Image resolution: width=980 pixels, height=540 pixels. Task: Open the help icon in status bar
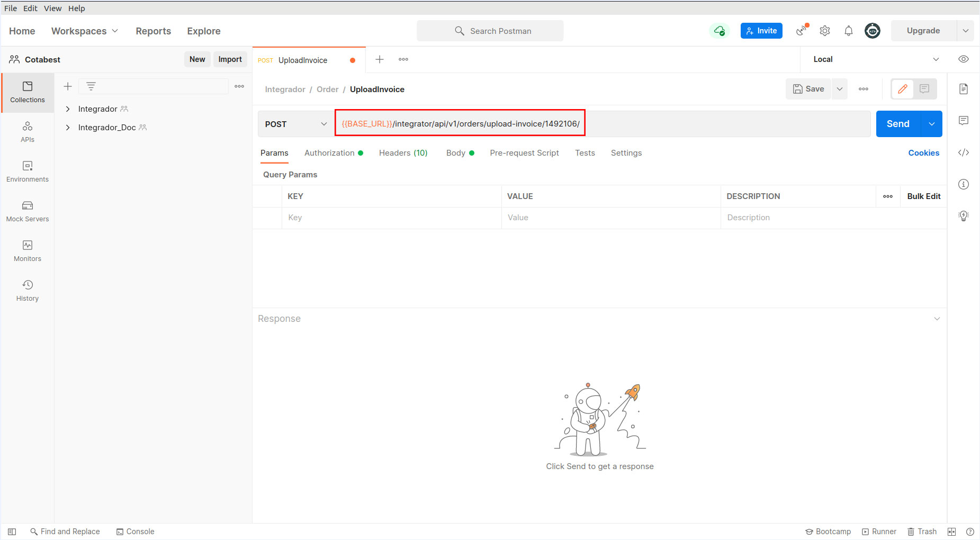coord(970,532)
